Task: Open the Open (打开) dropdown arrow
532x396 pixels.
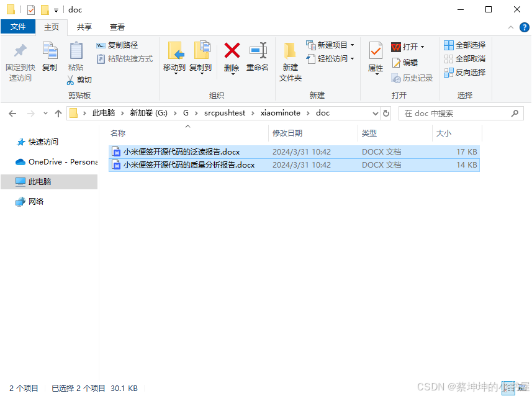Action: point(422,47)
